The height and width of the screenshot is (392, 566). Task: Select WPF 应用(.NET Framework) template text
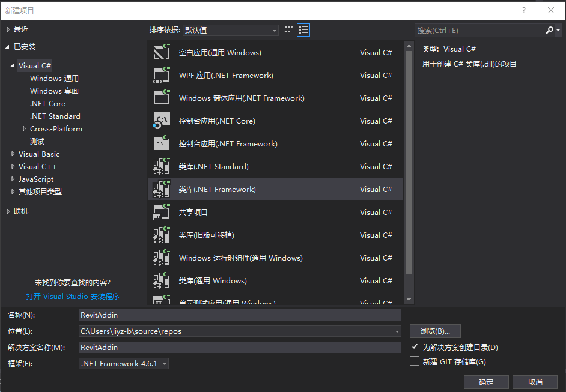[226, 76]
